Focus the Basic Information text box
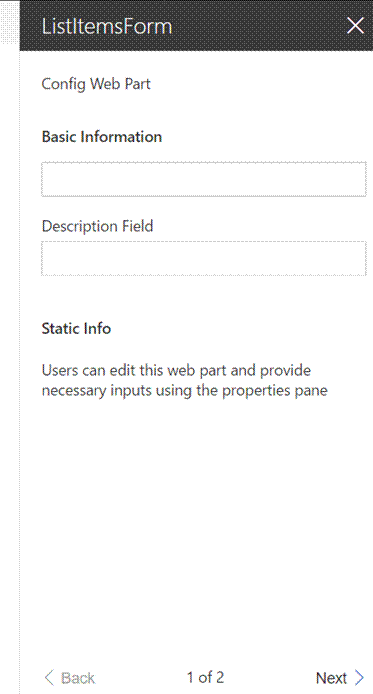Screen dimensions: 373x694 204,179
